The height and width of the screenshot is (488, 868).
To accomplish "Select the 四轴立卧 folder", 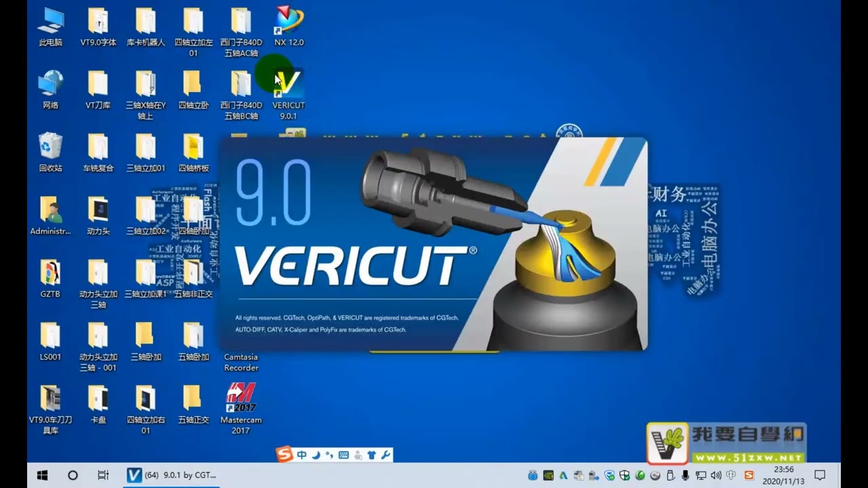I will 193,89.
